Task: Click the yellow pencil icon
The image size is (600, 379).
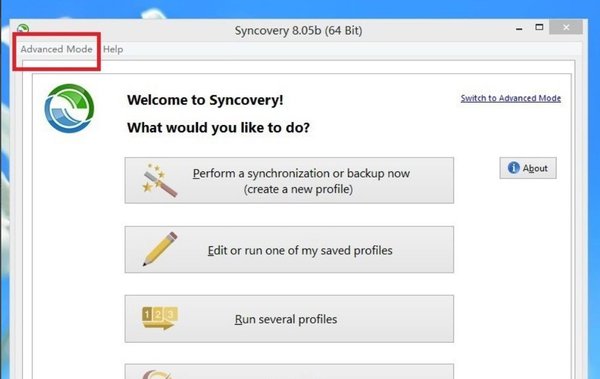Action: pos(160,249)
